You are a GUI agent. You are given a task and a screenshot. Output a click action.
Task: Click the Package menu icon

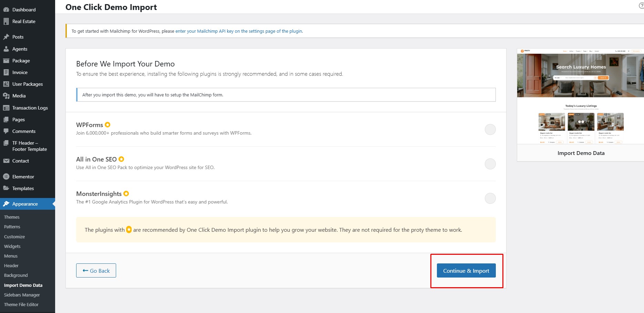click(x=6, y=61)
